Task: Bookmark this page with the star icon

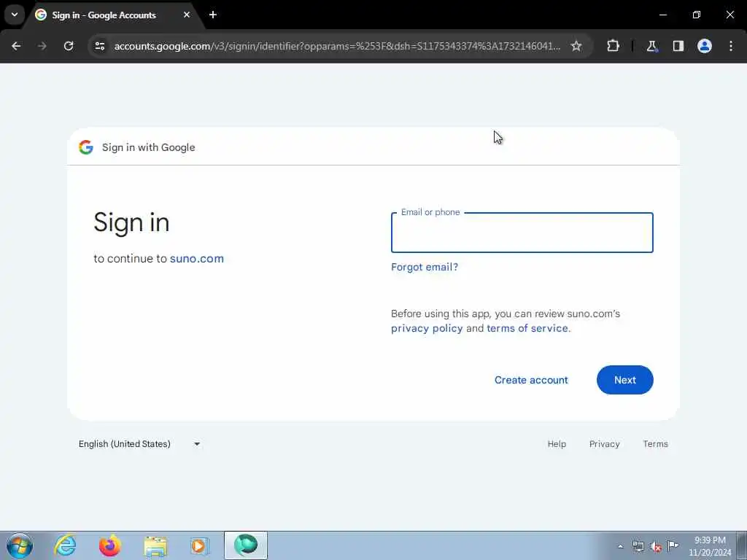Action: pyautogui.click(x=576, y=46)
